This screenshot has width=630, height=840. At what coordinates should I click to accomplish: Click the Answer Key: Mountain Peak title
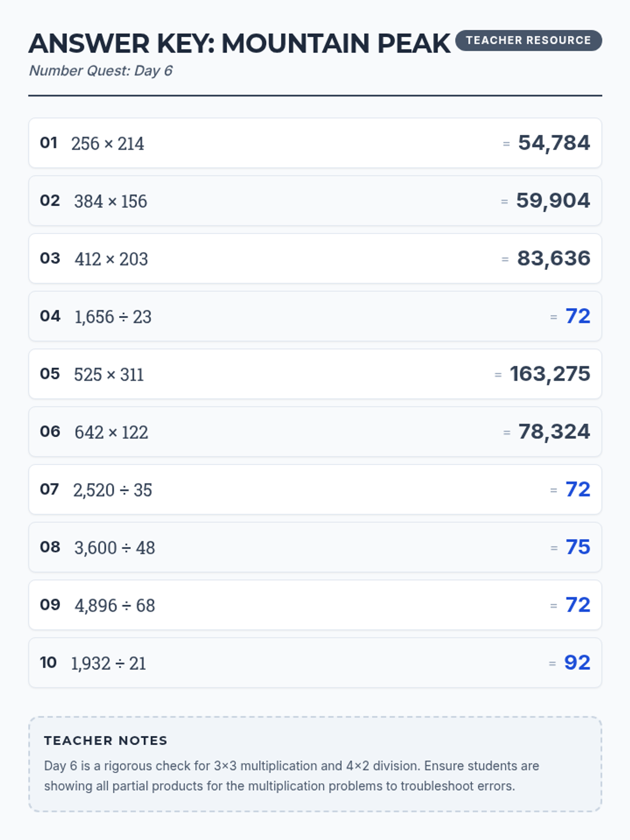coord(239,44)
